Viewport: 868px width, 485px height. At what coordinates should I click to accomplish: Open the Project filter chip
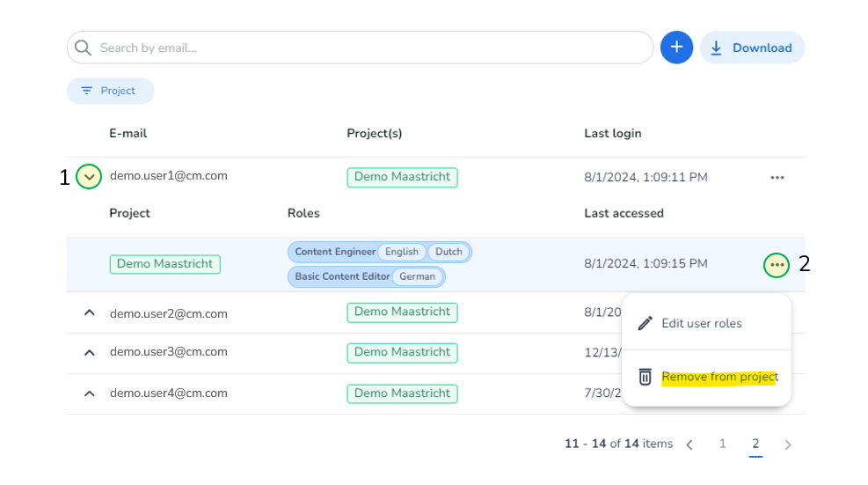(110, 91)
